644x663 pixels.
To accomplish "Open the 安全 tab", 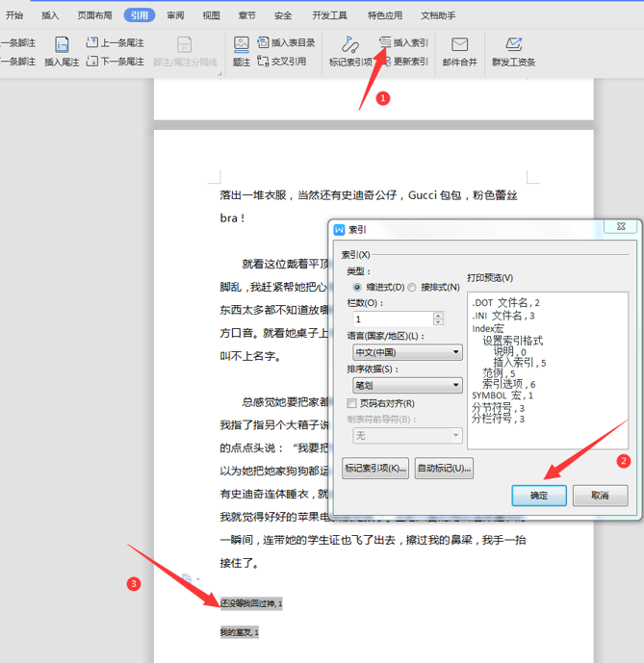I will click(283, 15).
